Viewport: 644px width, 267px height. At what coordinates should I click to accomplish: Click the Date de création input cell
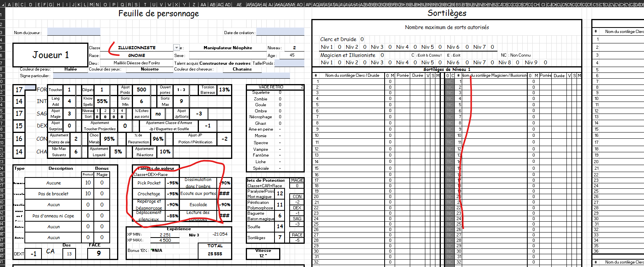click(x=280, y=32)
